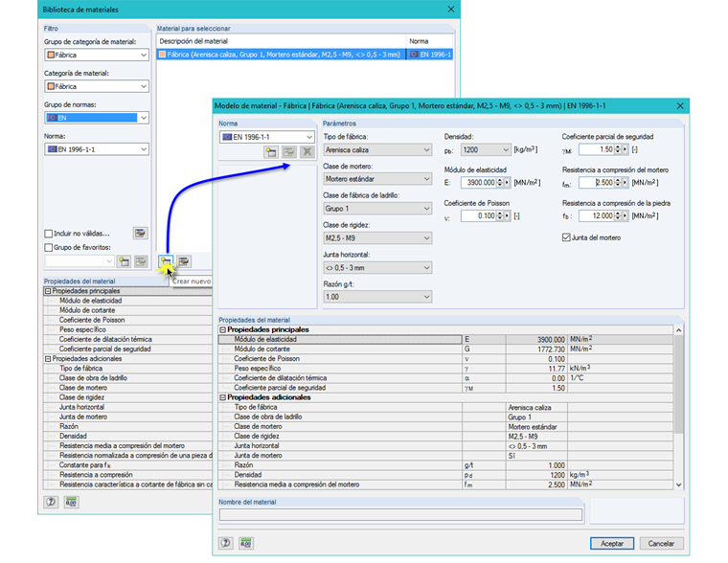Collapse Propiedades principales in model dialog table
Viewport: 728px width, 563px height.
223,329
